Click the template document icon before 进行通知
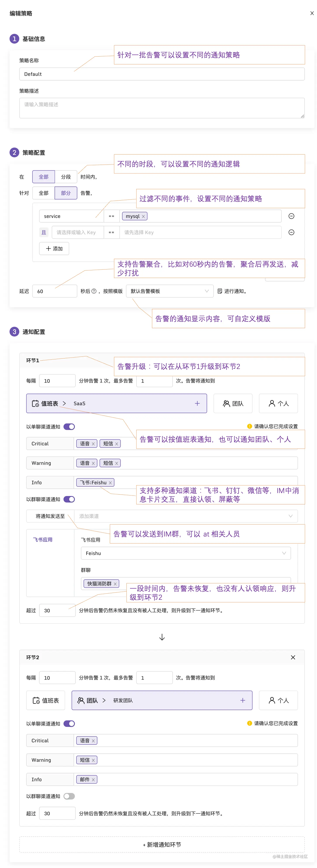The image size is (317, 868). [x=220, y=291]
